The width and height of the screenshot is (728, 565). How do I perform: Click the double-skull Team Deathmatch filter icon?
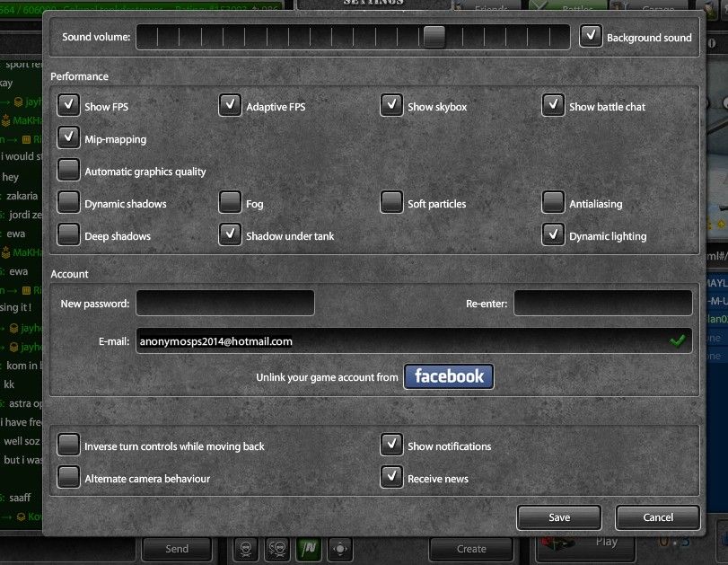tap(278, 548)
